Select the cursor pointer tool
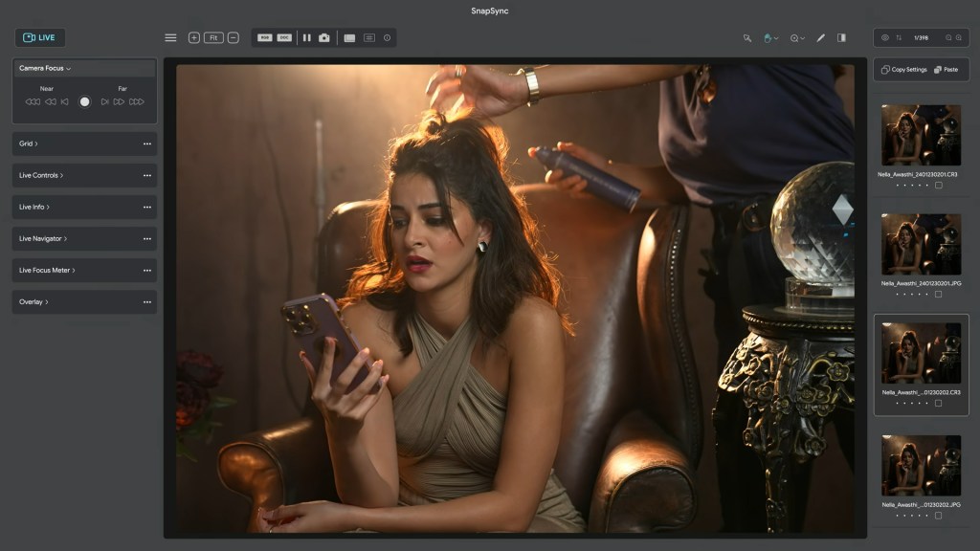 coord(747,38)
